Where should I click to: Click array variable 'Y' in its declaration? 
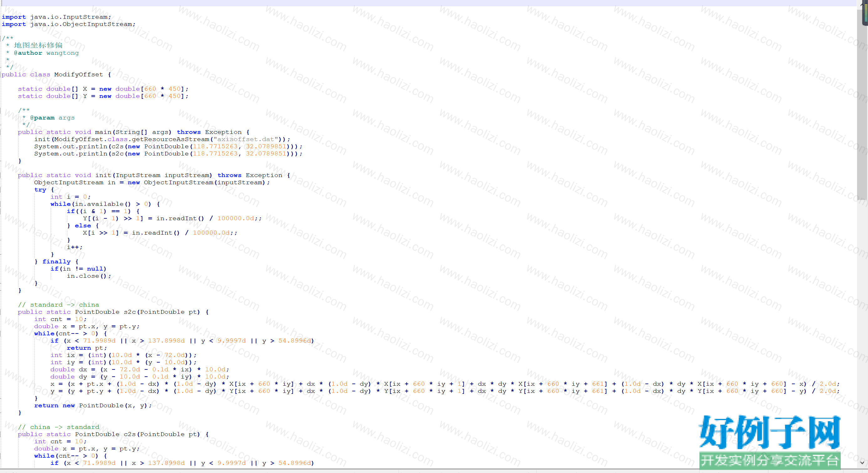[85, 96]
